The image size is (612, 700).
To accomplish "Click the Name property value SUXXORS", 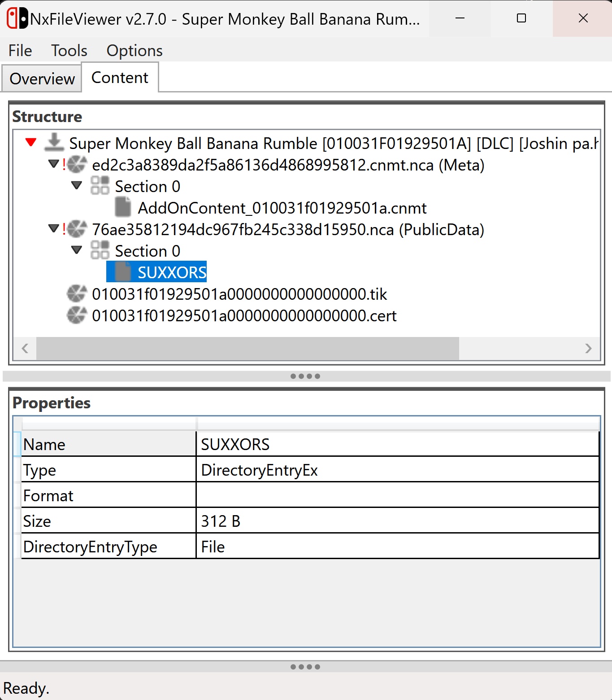I will pyautogui.click(x=398, y=444).
